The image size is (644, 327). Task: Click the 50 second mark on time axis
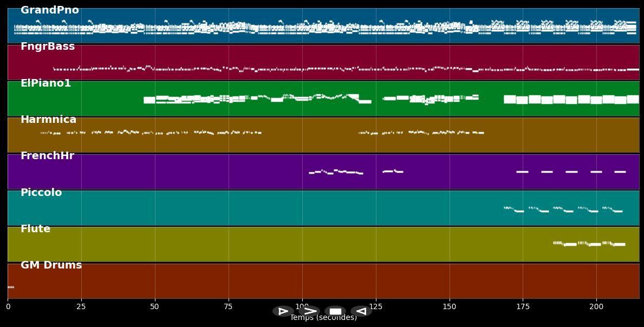coord(155,307)
